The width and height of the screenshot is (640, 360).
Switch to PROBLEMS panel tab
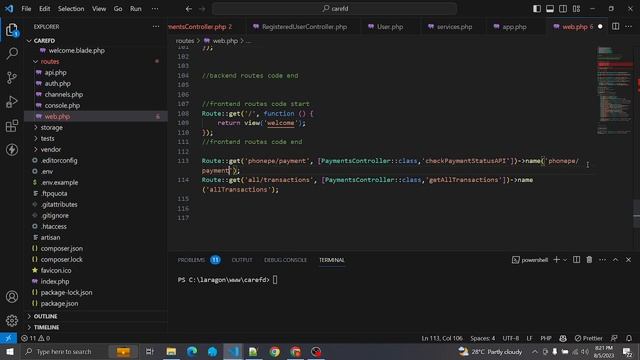(199, 260)
